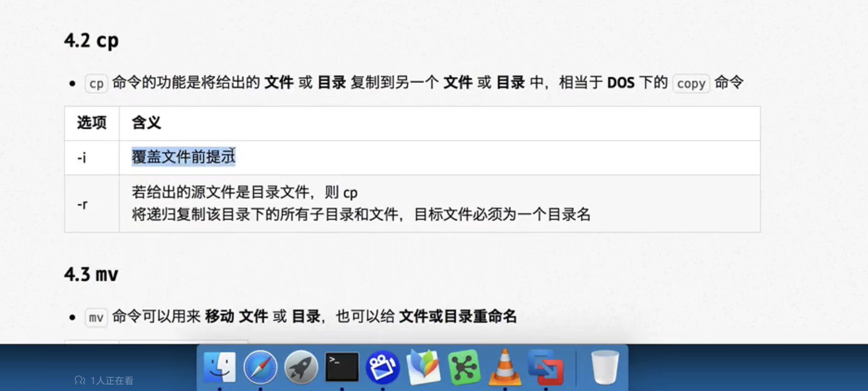Click the inline 'copy' code tag

pyautogui.click(x=691, y=83)
